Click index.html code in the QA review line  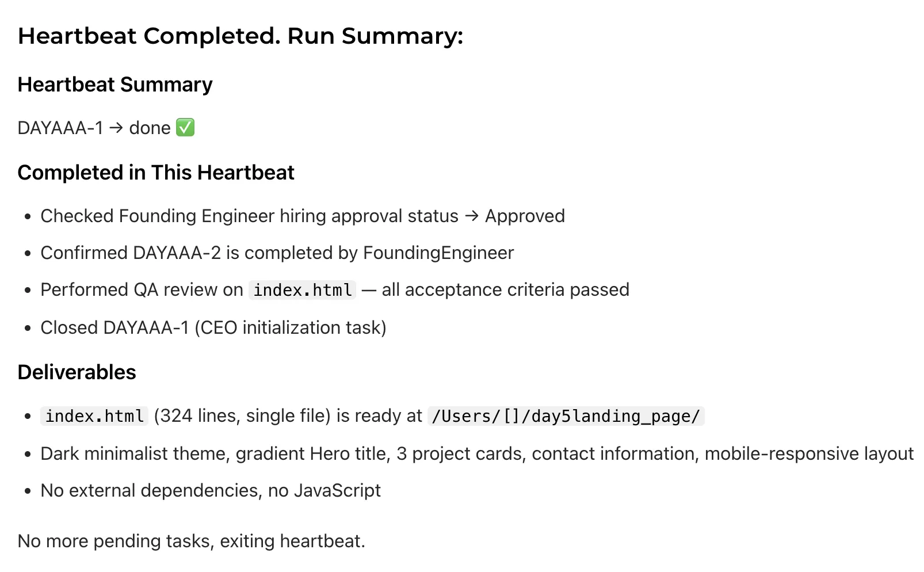tap(303, 290)
